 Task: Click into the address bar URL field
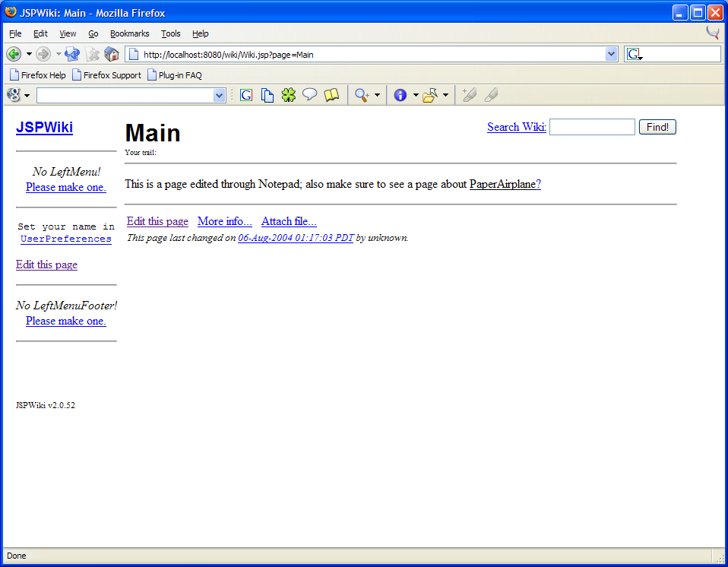[372, 54]
